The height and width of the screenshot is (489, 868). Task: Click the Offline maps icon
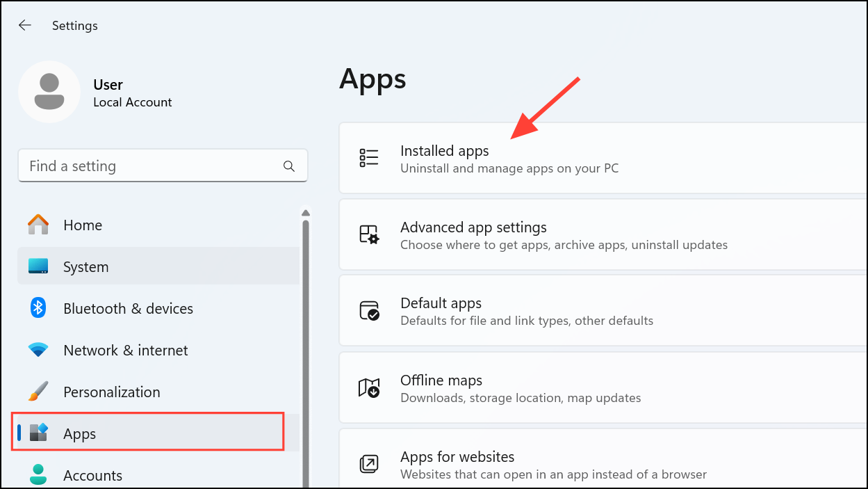coord(370,387)
